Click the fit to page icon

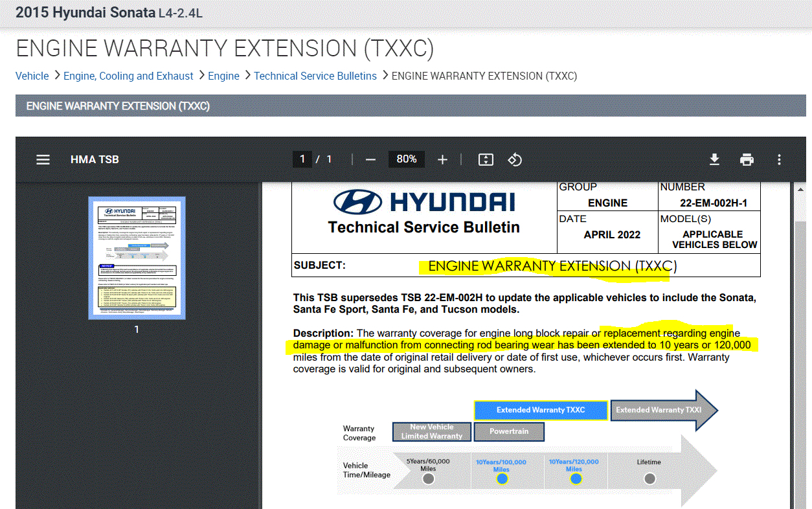(x=486, y=159)
